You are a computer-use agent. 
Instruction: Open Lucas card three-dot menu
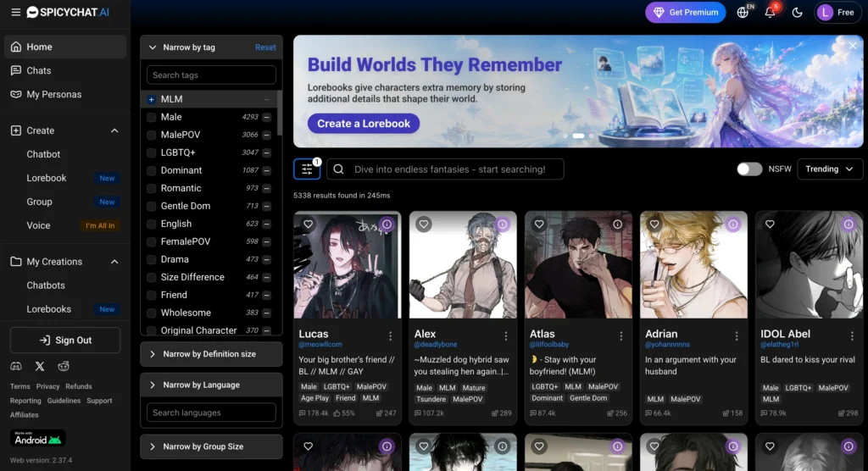[x=390, y=336]
